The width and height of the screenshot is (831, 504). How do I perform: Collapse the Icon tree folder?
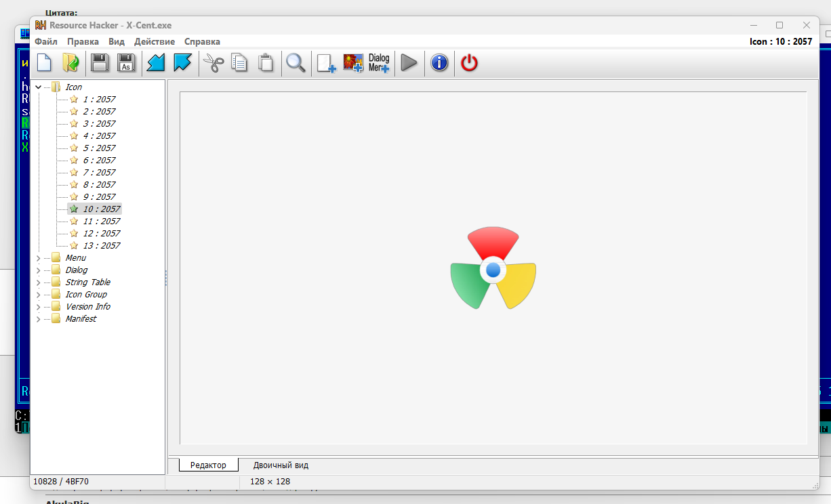click(38, 87)
